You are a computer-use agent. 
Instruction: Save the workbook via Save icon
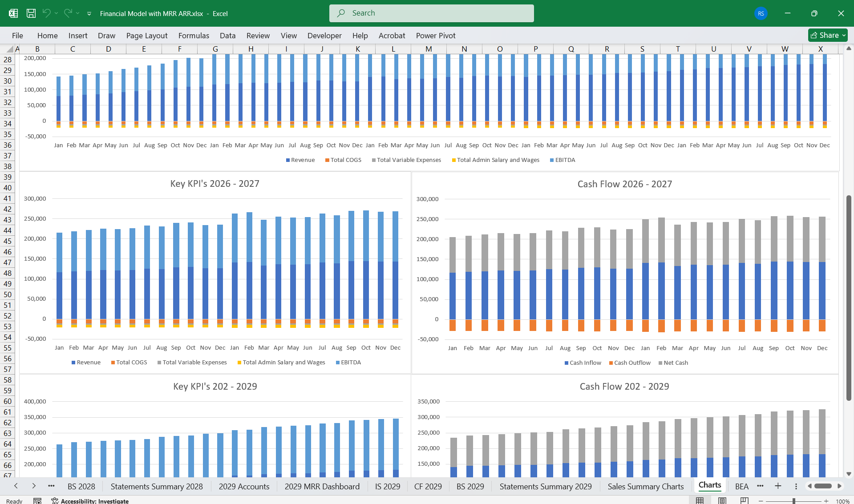pyautogui.click(x=31, y=13)
